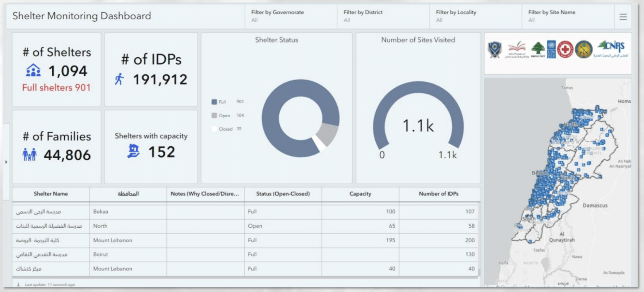The image size is (644, 292).
Task: Open the hamburger menu in the header
Action: [x=623, y=17]
